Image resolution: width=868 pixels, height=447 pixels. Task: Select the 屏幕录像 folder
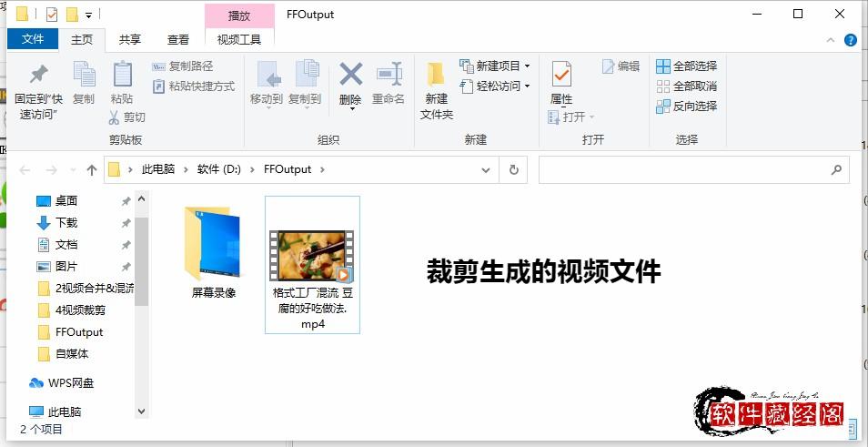tap(214, 252)
